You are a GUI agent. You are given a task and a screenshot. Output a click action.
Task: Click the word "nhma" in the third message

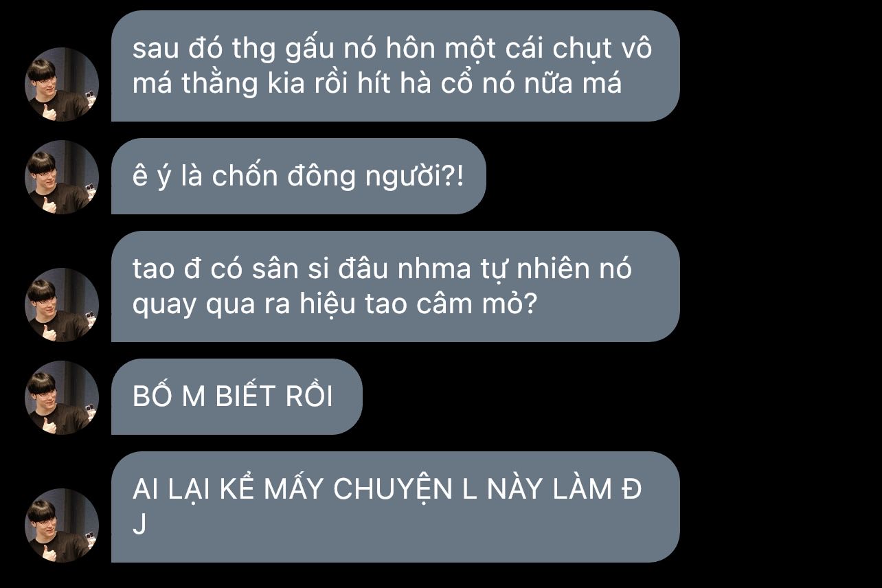click(x=424, y=269)
